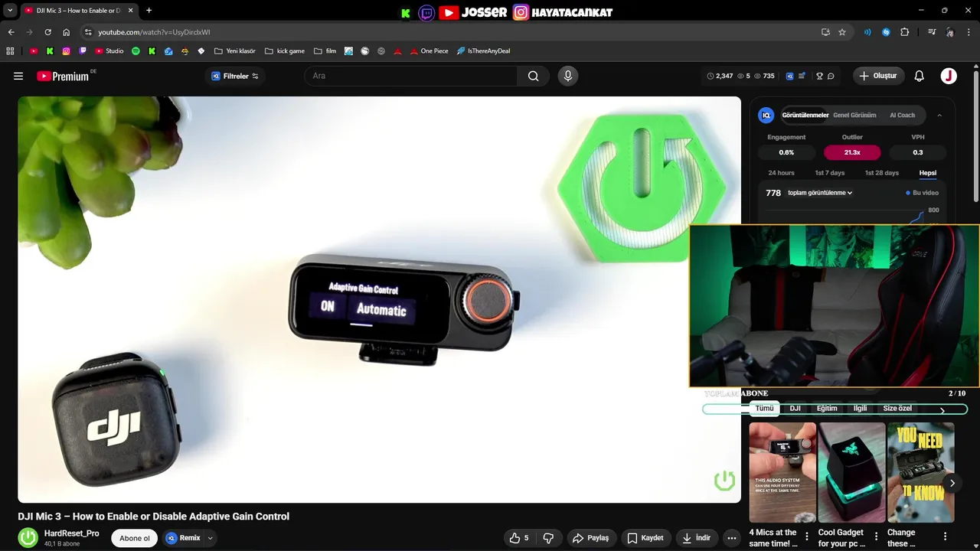Expand toplam görüntülenme metric dropdown
The image size is (980, 551).
click(x=820, y=193)
